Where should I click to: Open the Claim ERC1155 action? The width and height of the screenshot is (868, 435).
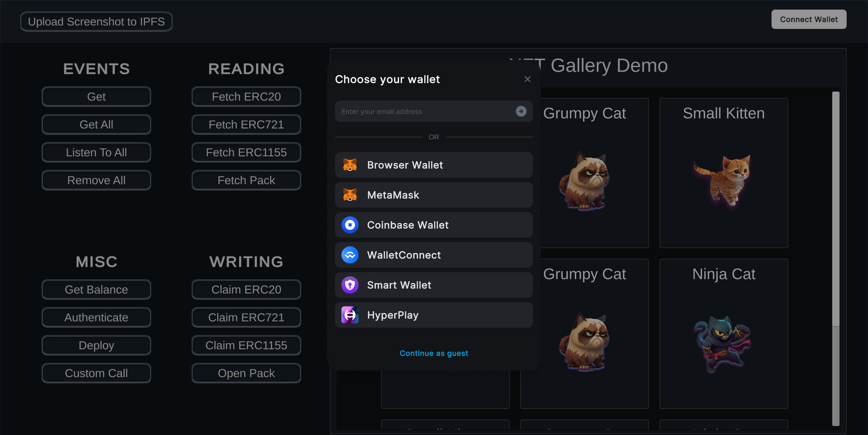click(x=246, y=345)
